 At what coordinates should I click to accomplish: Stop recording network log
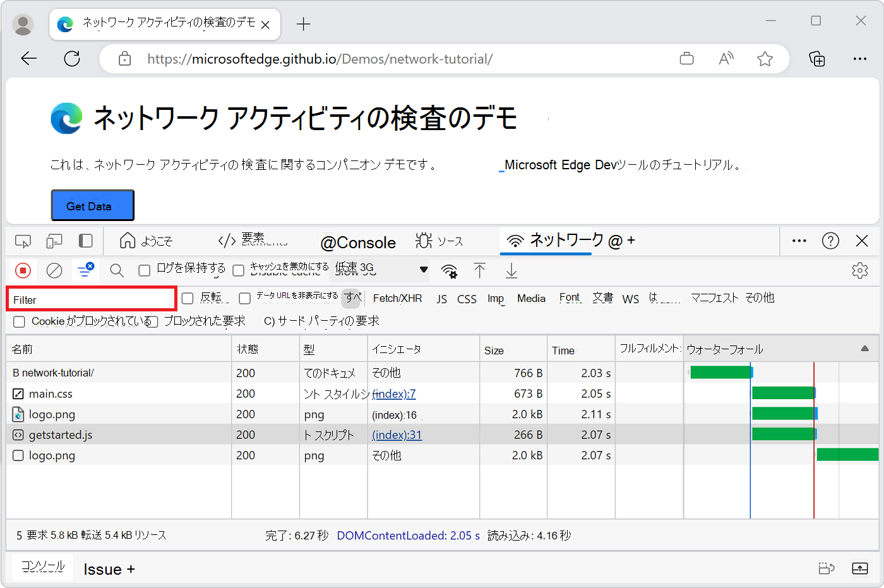[23, 270]
